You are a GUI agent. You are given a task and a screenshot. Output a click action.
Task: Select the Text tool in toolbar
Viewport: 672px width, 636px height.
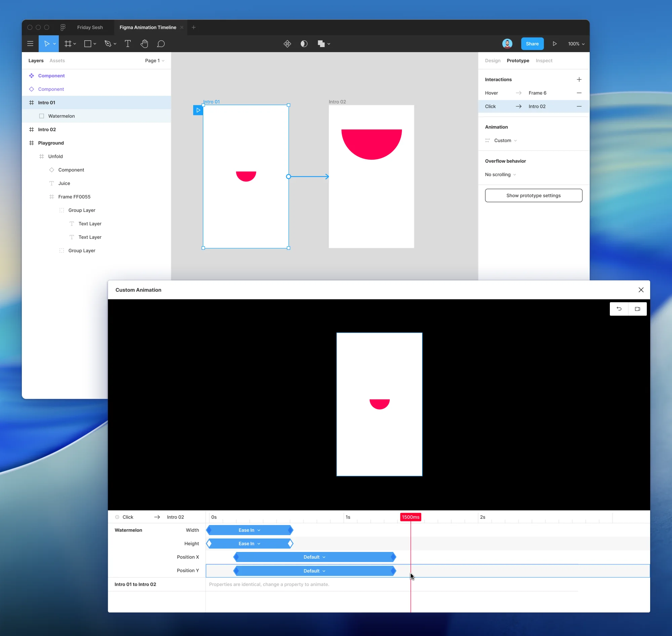[x=127, y=44]
